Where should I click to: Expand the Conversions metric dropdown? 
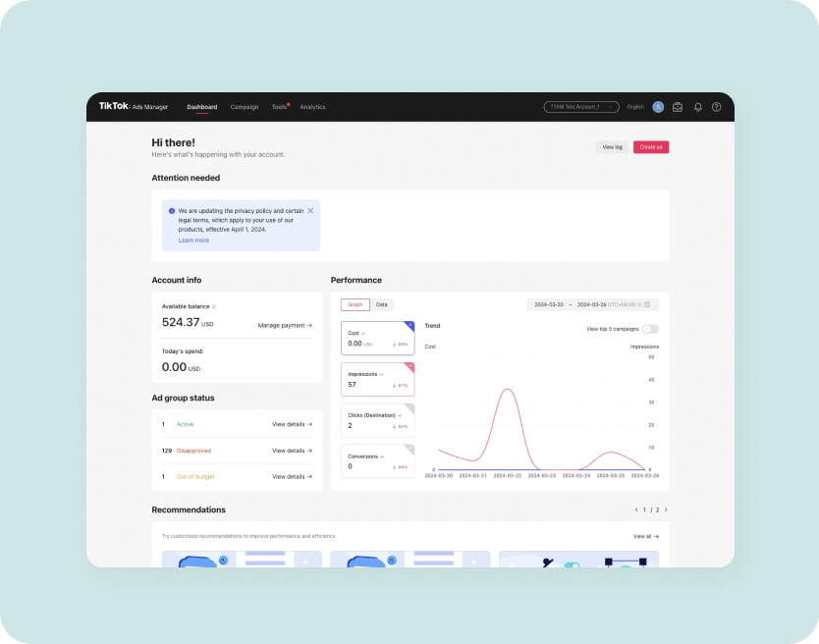[x=382, y=456]
